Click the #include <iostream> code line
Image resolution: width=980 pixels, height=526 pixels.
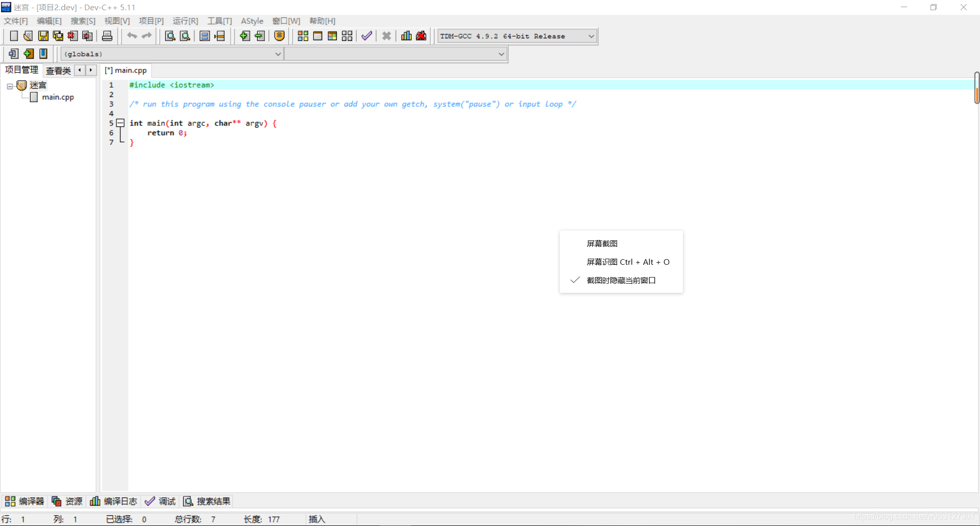171,85
